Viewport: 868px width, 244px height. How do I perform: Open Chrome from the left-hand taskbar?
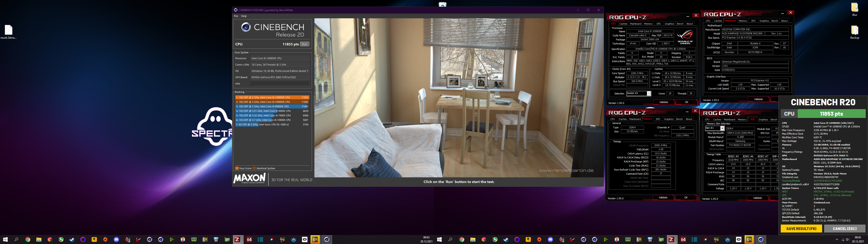(28, 240)
